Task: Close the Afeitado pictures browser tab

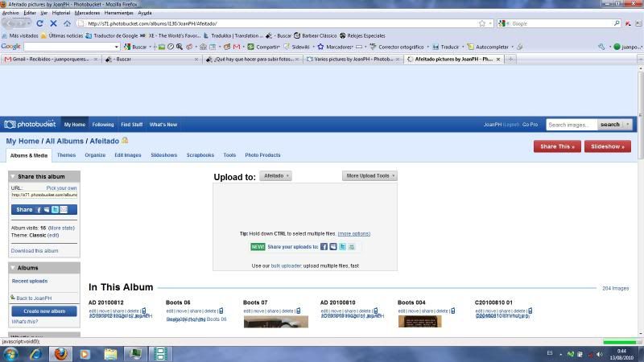Action: tap(498, 59)
